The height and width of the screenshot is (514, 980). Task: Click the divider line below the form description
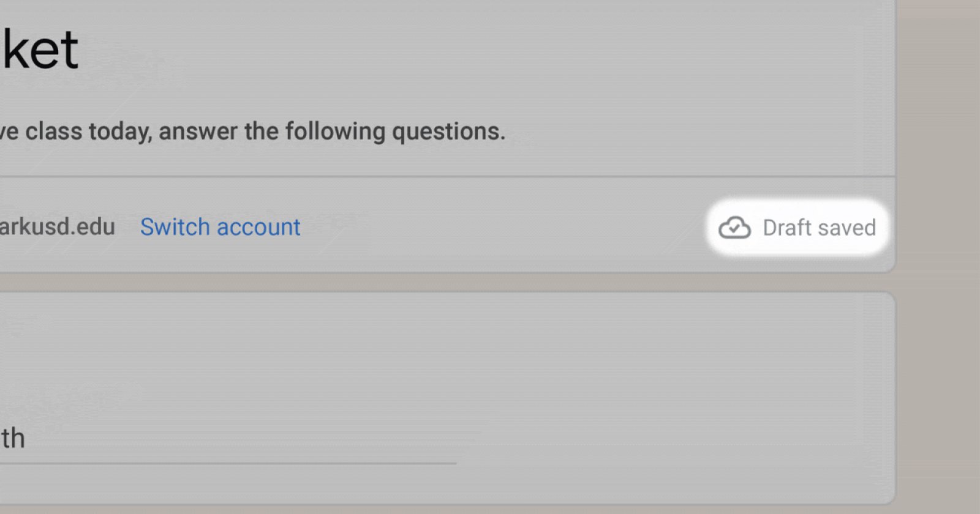coord(429,177)
